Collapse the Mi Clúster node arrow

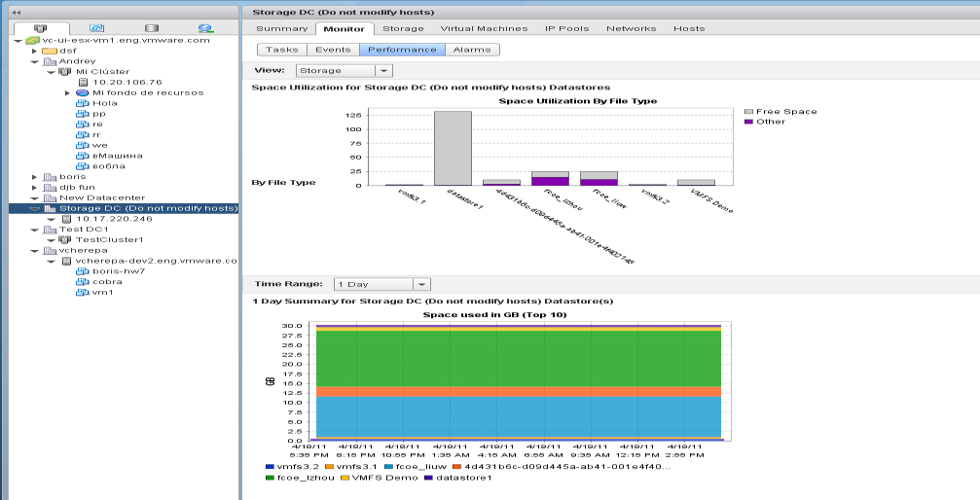point(52,73)
